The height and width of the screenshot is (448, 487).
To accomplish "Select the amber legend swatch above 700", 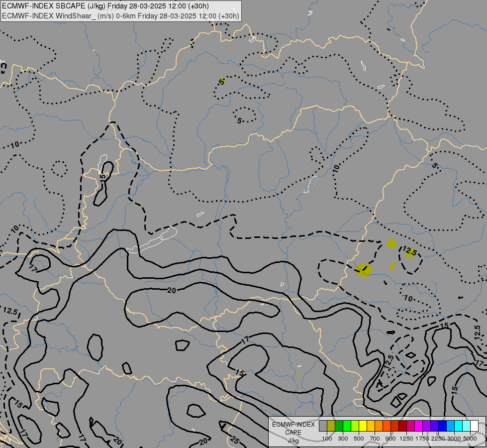I will pos(371,426).
